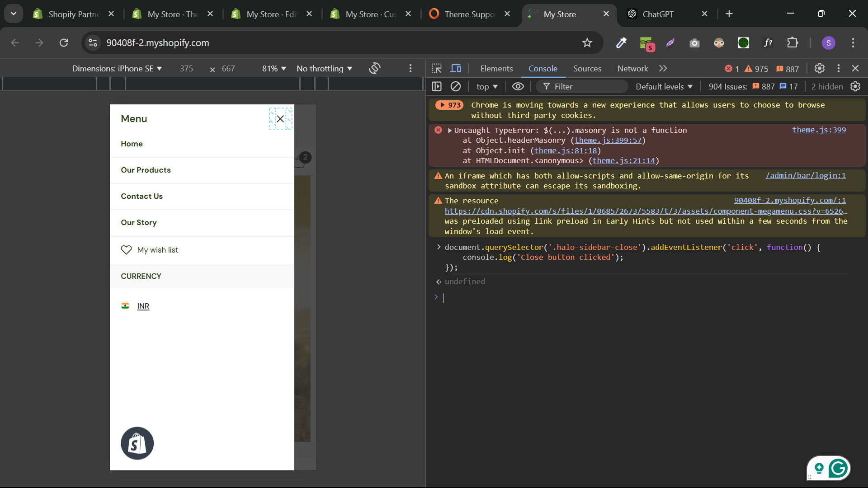Click the live expression eye icon
This screenshot has height=488, width=868.
point(518,86)
